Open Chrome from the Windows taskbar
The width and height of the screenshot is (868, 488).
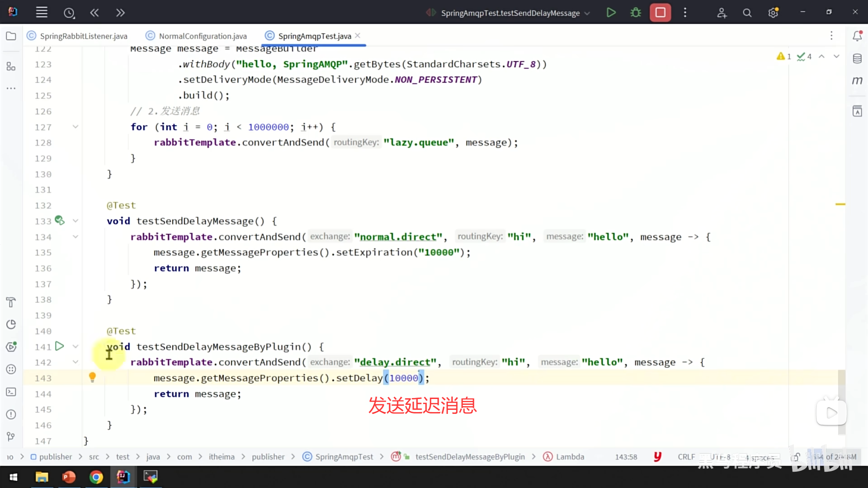click(x=96, y=477)
